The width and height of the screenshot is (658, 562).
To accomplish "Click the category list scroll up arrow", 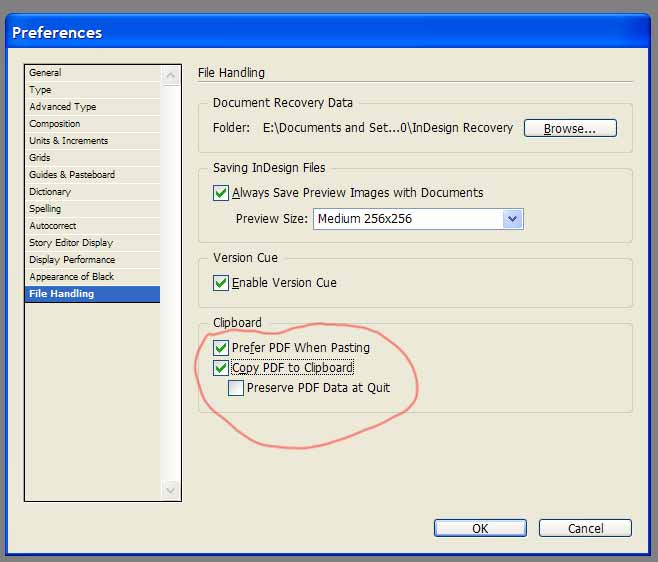I will pos(171,76).
